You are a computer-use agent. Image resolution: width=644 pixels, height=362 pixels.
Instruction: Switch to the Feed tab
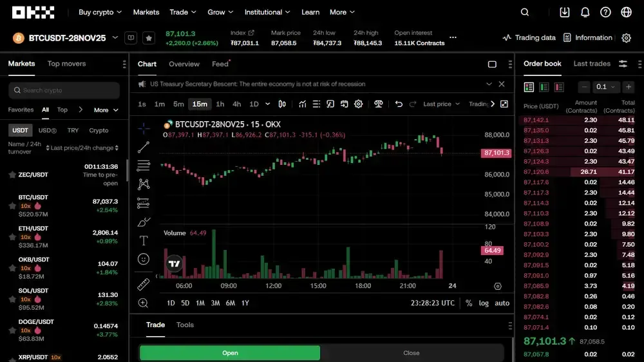[x=220, y=64]
